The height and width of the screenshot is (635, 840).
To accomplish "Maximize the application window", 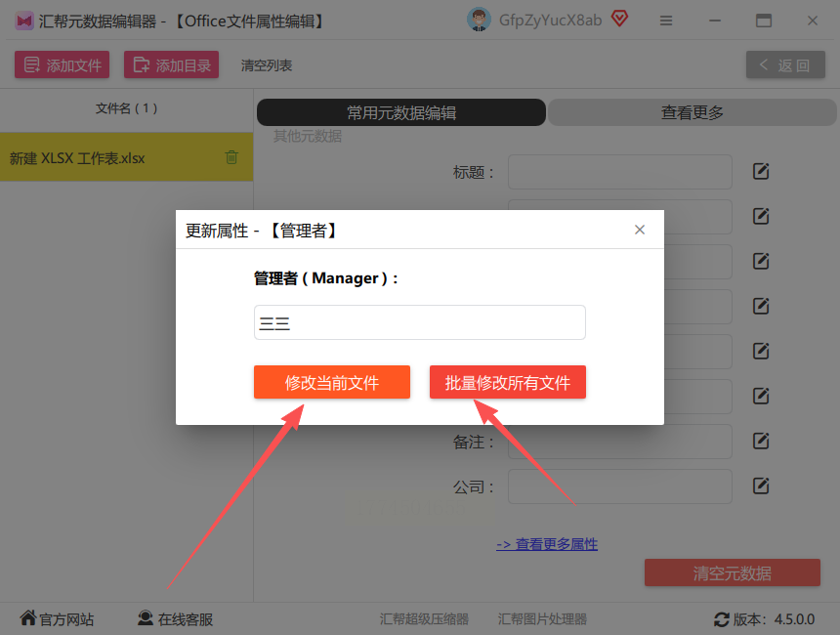I will pyautogui.click(x=764, y=21).
